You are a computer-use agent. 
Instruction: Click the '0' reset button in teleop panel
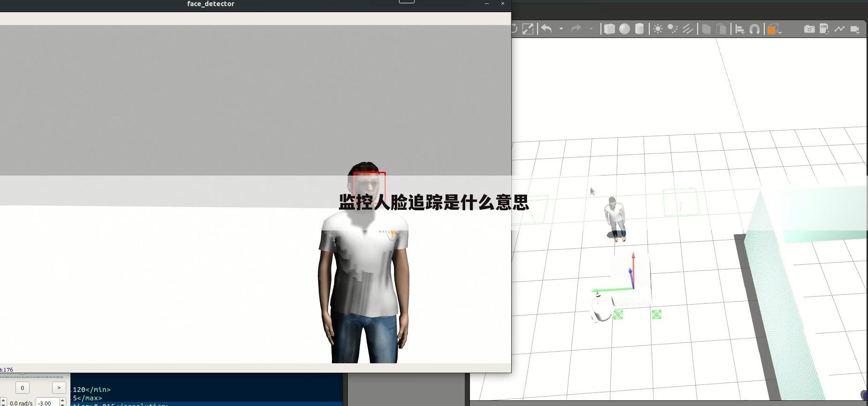coord(22,388)
